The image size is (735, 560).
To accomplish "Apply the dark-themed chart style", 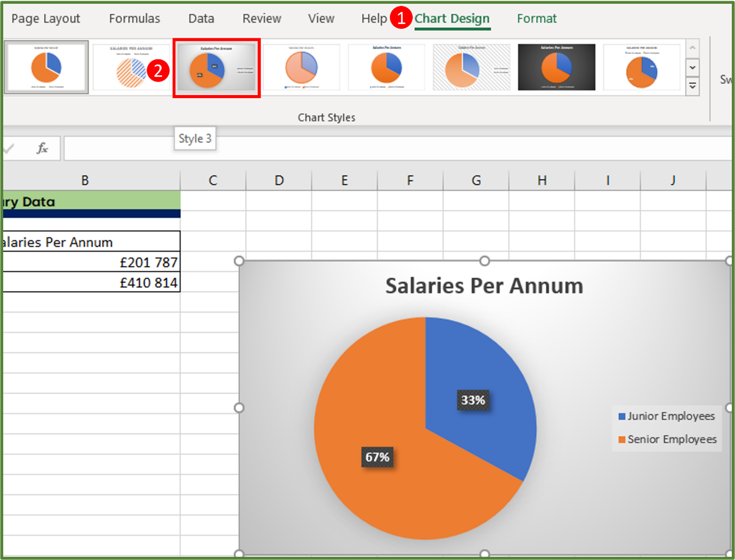I will tap(556, 67).
